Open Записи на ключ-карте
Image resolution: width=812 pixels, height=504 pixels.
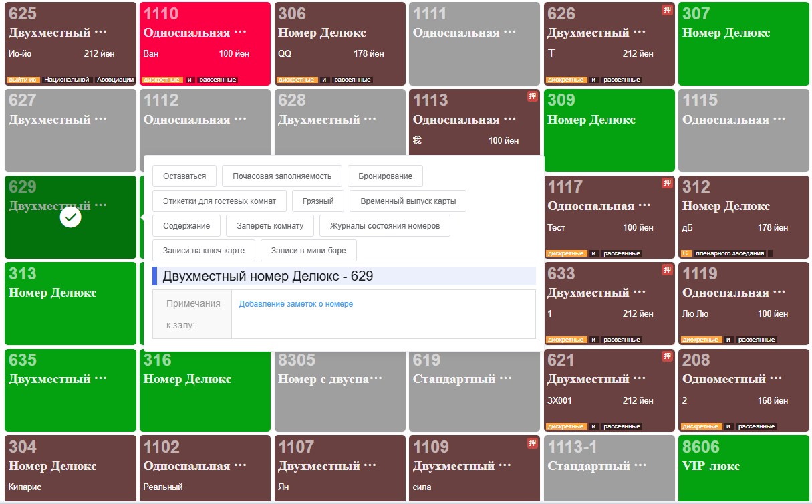tap(203, 251)
